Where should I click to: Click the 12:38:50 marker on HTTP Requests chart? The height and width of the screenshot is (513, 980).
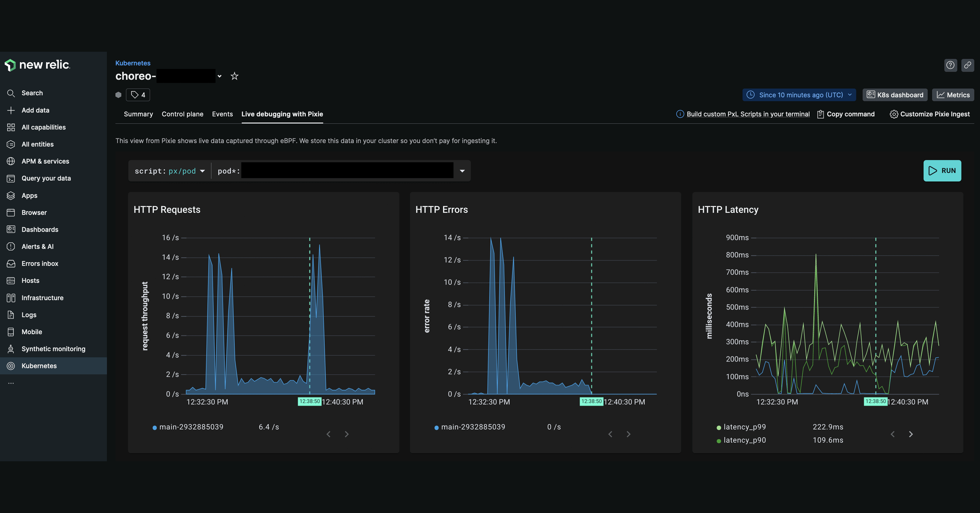[x=309, y=402]
